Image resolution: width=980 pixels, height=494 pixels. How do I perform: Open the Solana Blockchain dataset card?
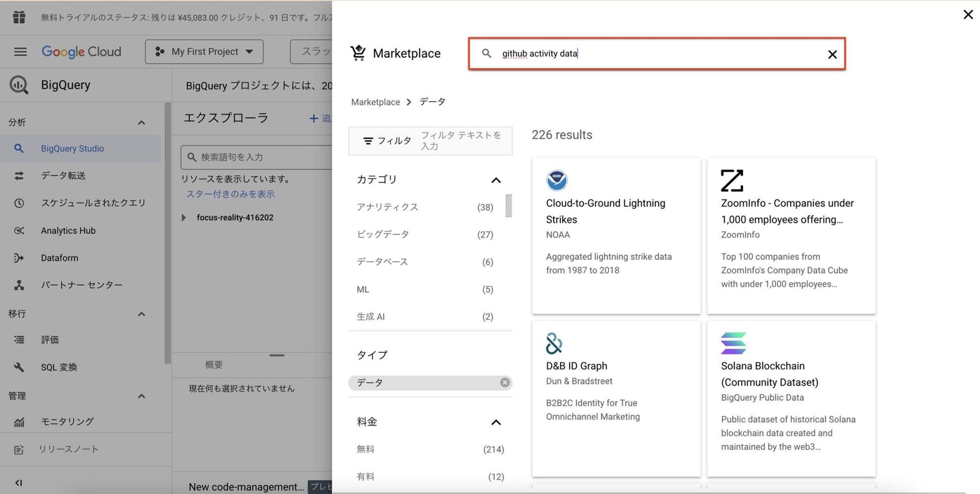(x=791, y=398)
